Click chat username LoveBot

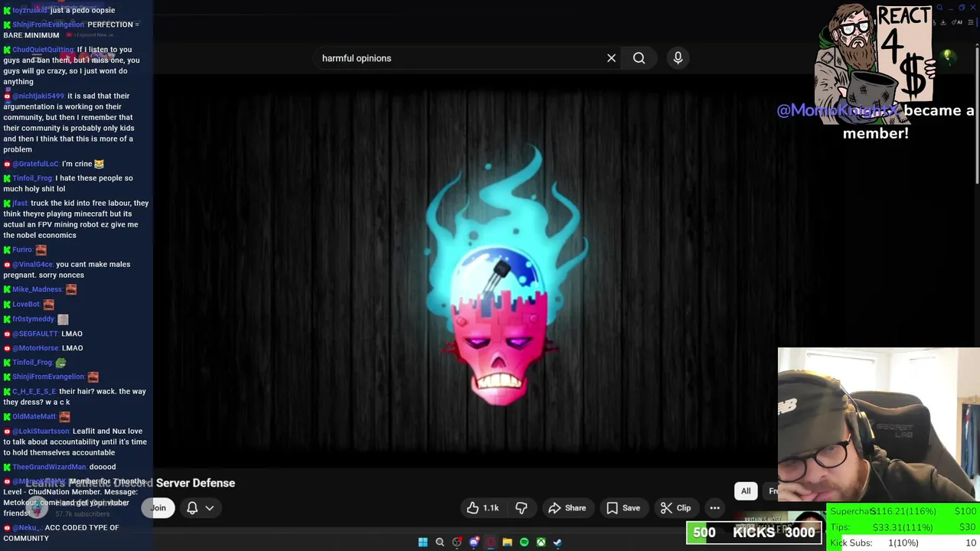26,305
